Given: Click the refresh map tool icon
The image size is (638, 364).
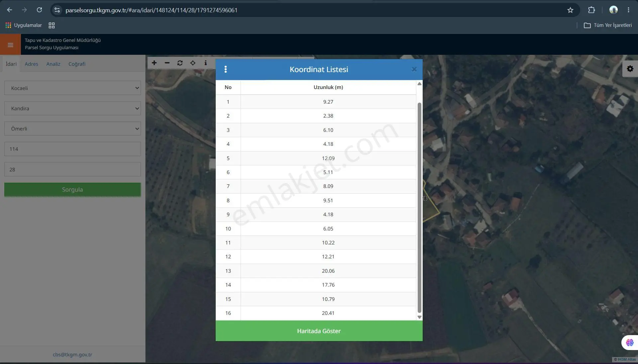Looking at the screenshot, I should 180,63.
